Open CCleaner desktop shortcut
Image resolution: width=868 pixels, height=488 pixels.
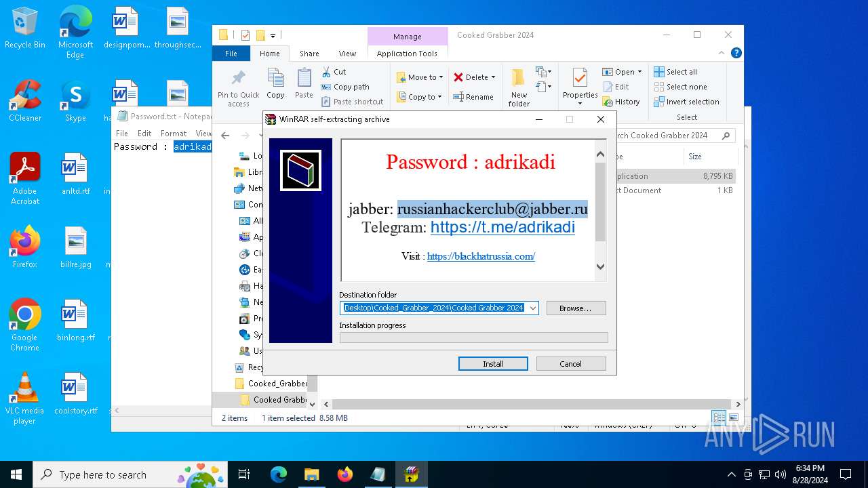click(x=25, y=101)
